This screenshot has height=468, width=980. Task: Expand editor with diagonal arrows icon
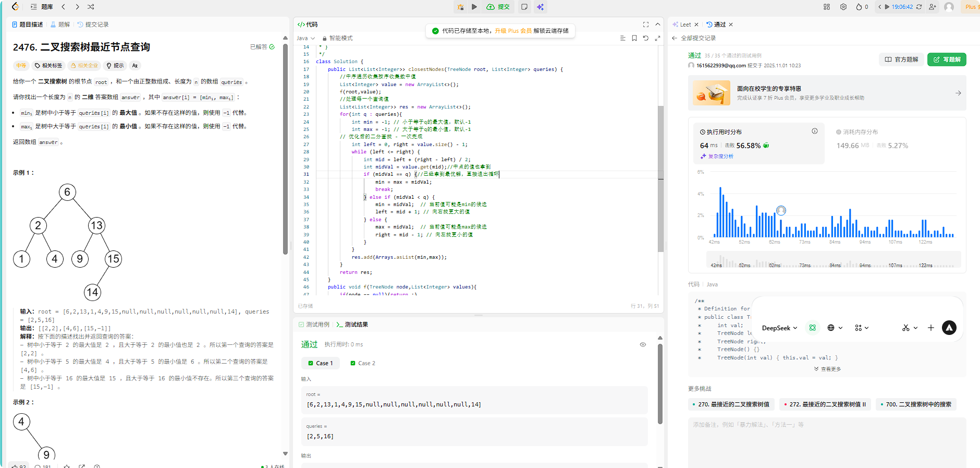point(658,38)
